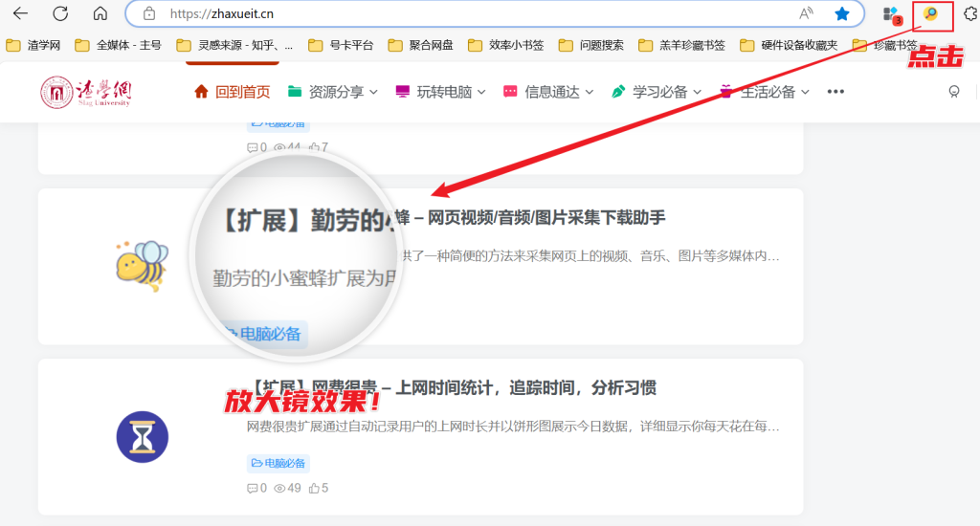This screenshot has height=526, width=980.
Task: Open the 羔羊珍藏书签 bookmark folder
Action: [681, 45]
